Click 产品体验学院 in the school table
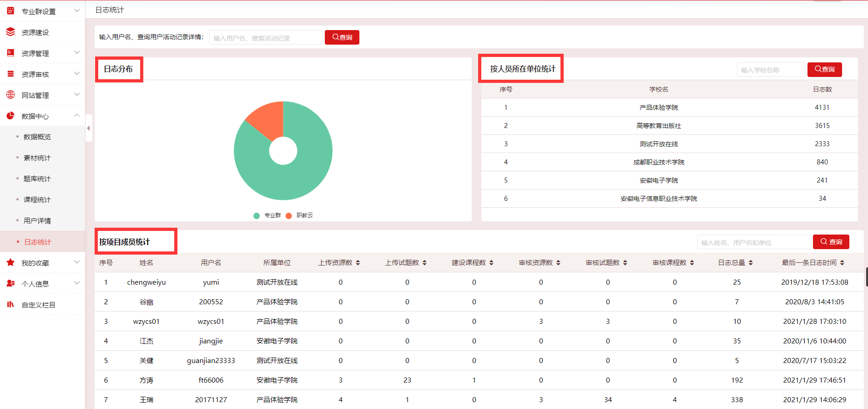The height and width of the screenshot is (409, 868). (x=659, y=107)
